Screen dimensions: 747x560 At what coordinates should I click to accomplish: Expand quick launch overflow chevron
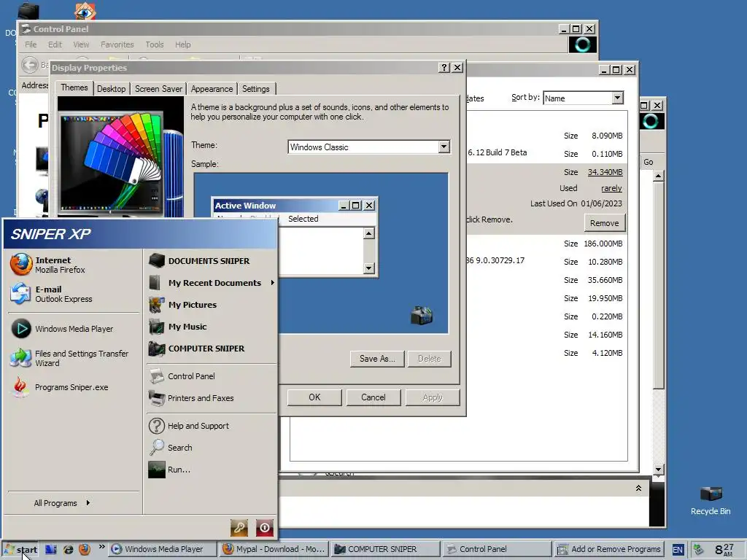[x=101, y=547]
